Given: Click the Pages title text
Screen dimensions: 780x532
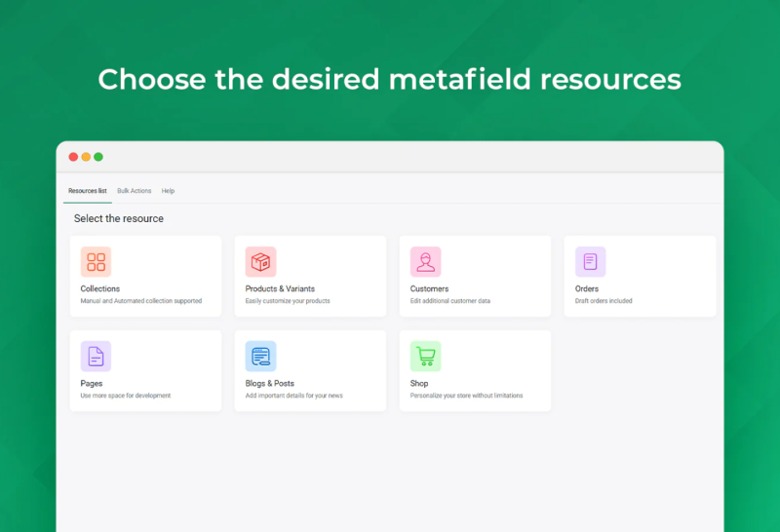Looking at the screenshot, I should [x=92, y=383].
